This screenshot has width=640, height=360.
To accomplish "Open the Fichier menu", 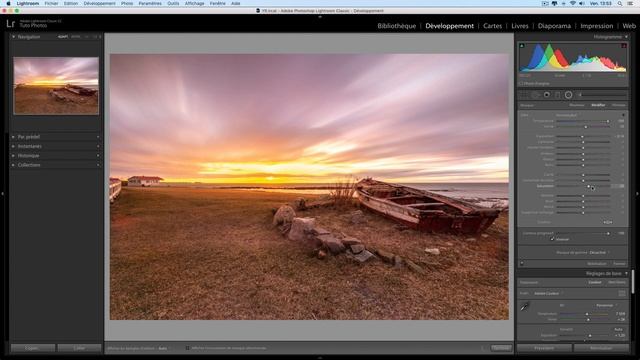I will pyautogui.click(x=51, y=3).
